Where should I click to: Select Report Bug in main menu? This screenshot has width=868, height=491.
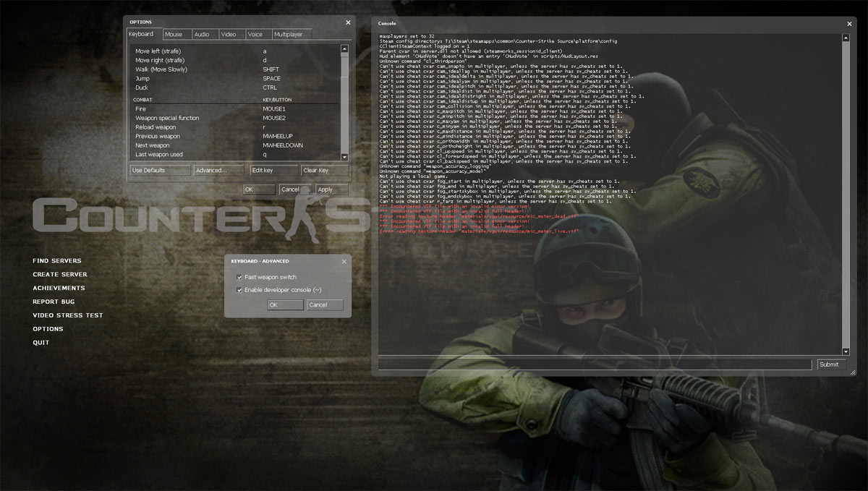pyautogui.click(x=54, y=302)
